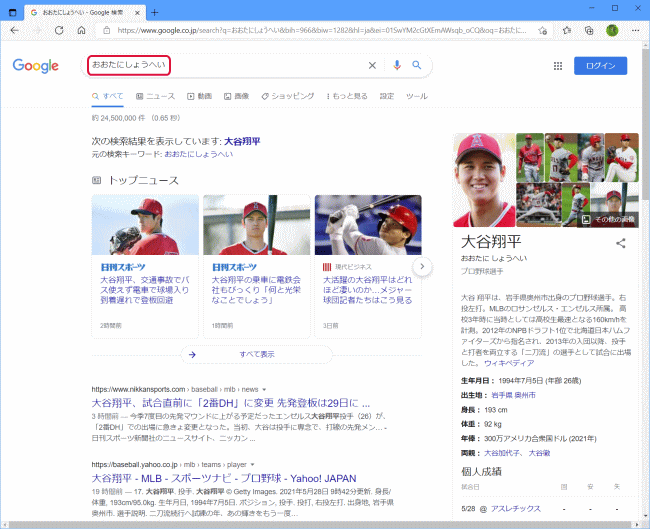Open the browser Settings and more ellipsis menu
Image resolution: width=650 pixels, height=529 pixels.
tap(635, 30)
